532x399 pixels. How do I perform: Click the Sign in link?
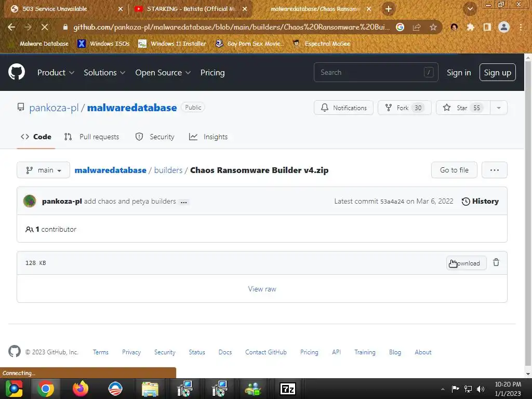pyautogui.click(x=459, y=73)
